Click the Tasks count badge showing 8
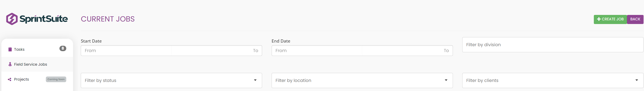 (x=63, y=48)
